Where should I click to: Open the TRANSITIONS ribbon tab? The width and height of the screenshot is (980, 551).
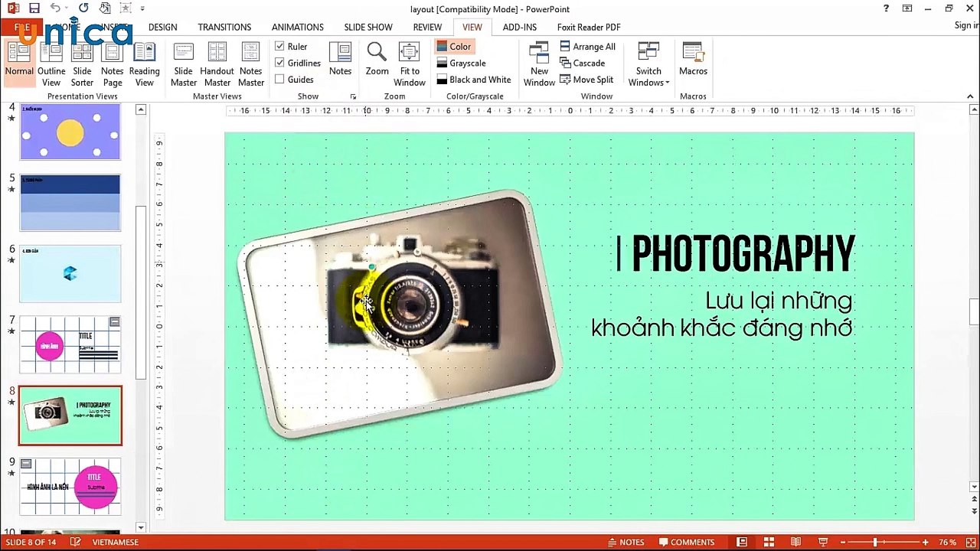pyautogui.click(x=224, y=27)
